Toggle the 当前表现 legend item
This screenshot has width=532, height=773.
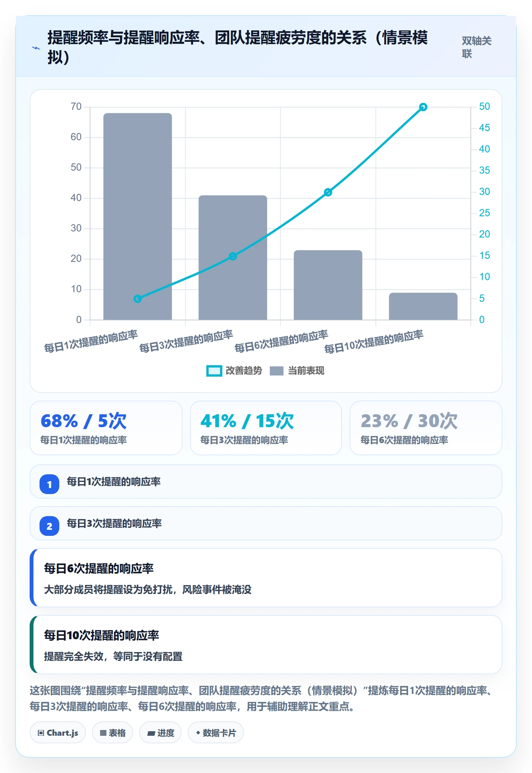297,371
